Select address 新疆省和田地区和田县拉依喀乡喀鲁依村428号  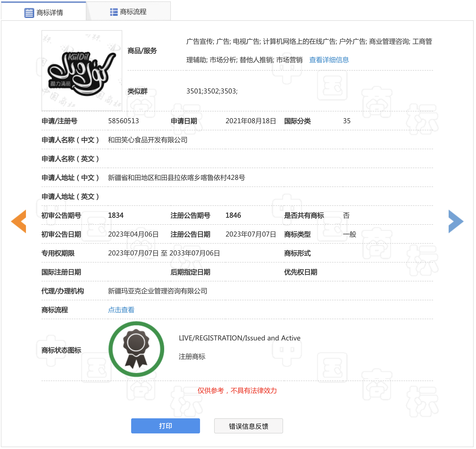click(177, 178)
